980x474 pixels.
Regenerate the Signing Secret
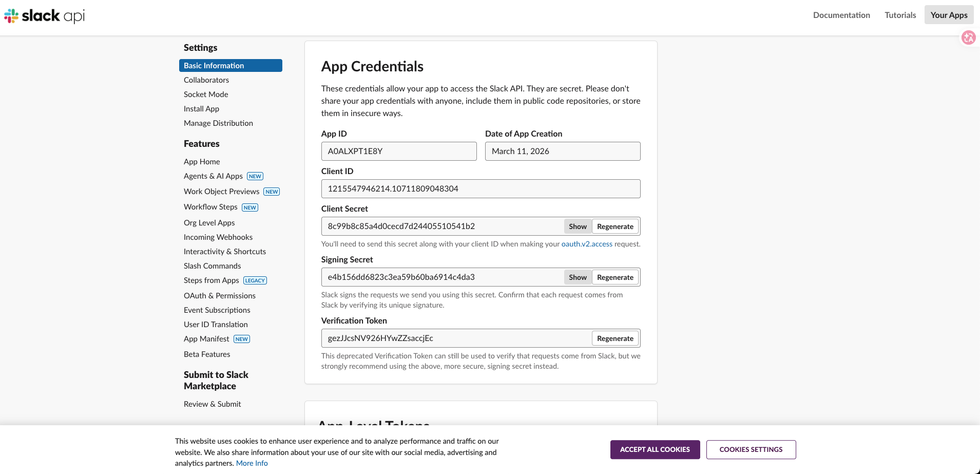coord(614,277)
